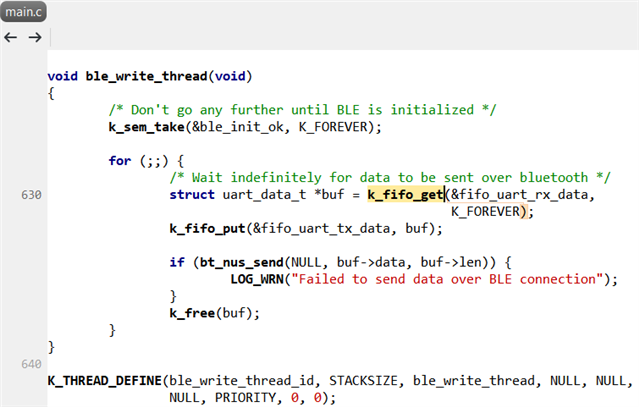Screen dimensions: 639x407
Task: Click the bt_nus_send function call
Action: [242, 262]
